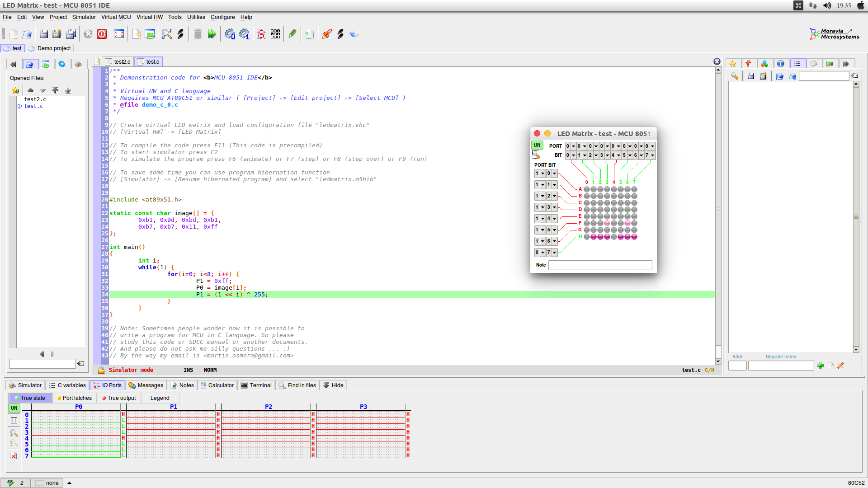Viewport: 868px width, 488px height.
Task: Expand the bottom status bar up-arrow
Action: 70,483
